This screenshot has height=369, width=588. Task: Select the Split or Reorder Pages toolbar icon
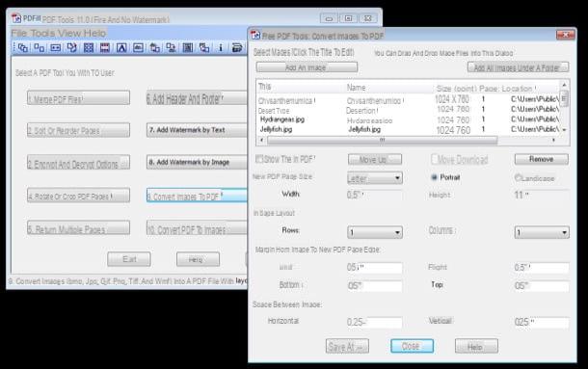(39, 47)
